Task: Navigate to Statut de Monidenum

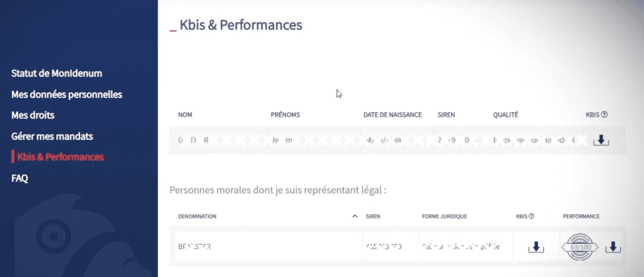Action: coord(56,73)
